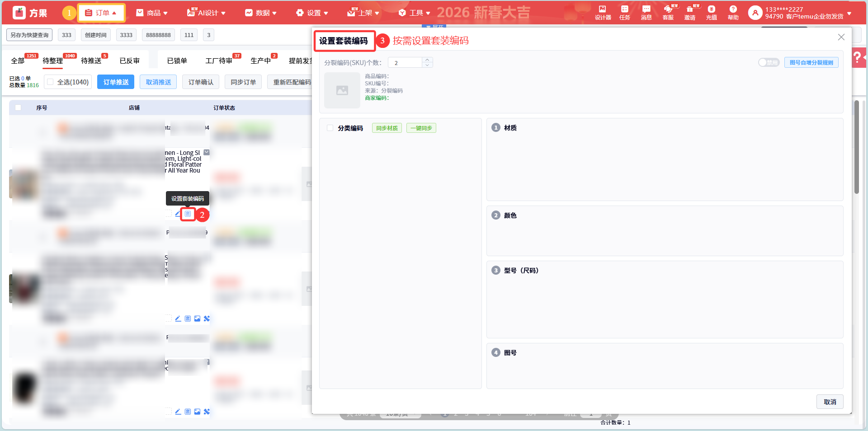Click the 另存为快捷查询 button
The image size is (868, 431).
29,35
